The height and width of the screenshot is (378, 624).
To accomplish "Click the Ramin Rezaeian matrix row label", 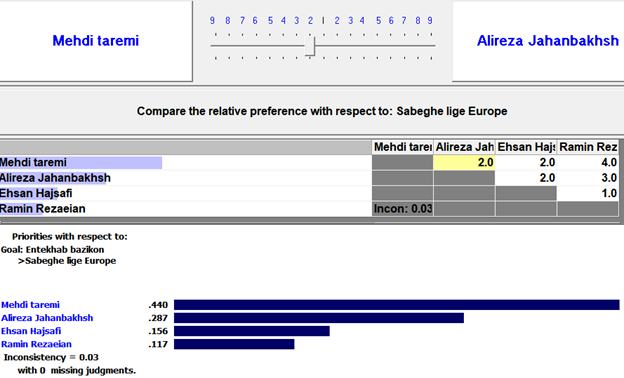I will pos(43,209).
